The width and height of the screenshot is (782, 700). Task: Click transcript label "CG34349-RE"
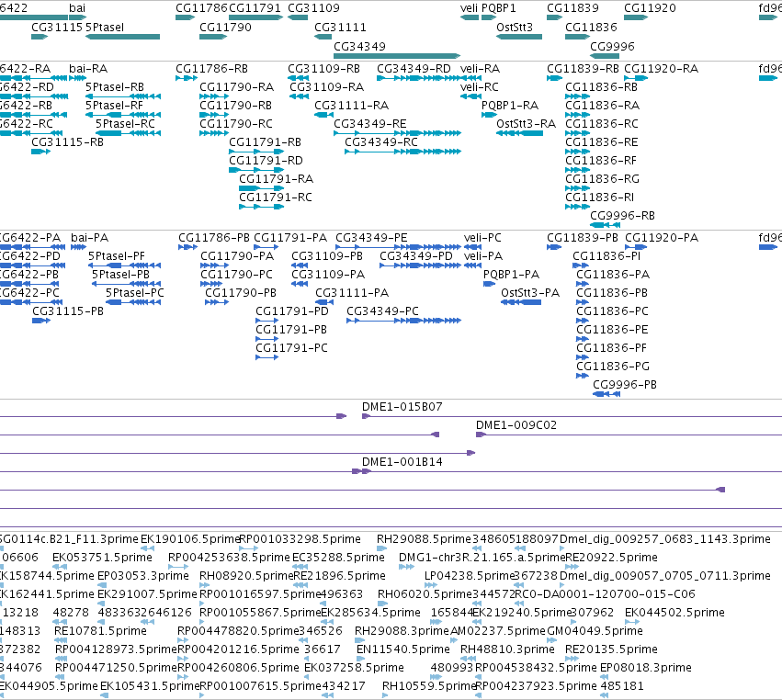370,124
